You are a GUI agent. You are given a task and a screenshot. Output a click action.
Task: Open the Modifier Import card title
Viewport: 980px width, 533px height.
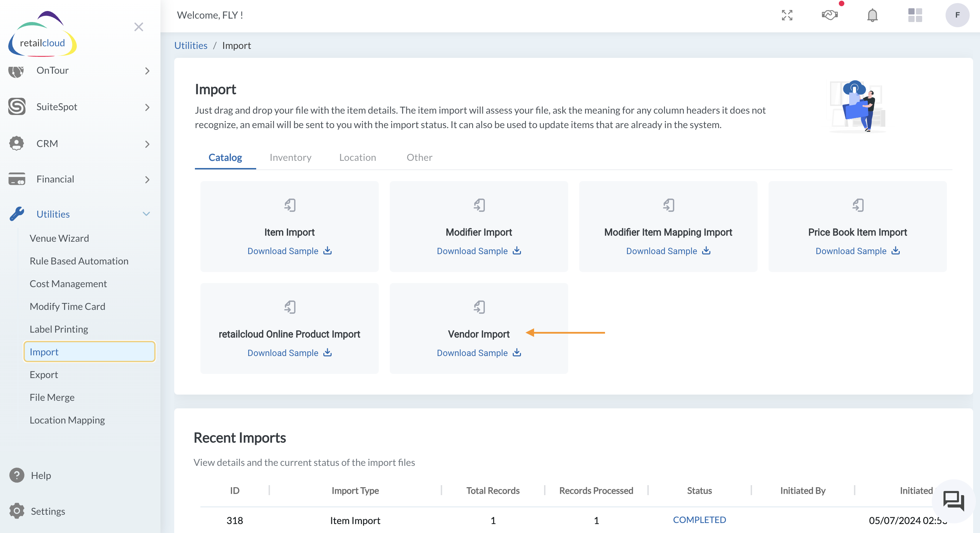coord(479,232)
